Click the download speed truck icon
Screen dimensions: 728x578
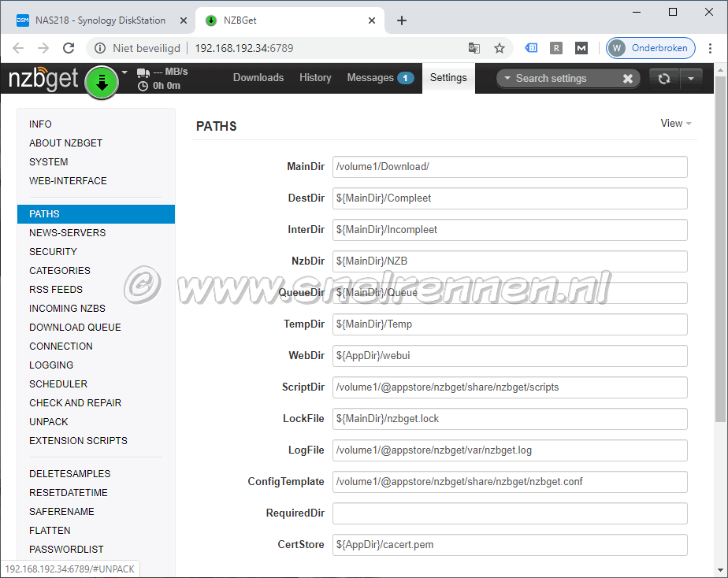[143, 72]
